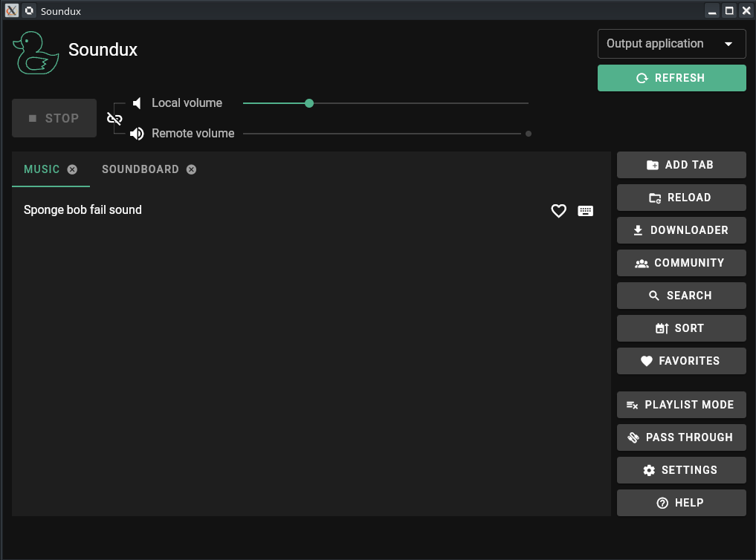756x560 pixels.
Task: Click the SORT button
Action: 681,328
